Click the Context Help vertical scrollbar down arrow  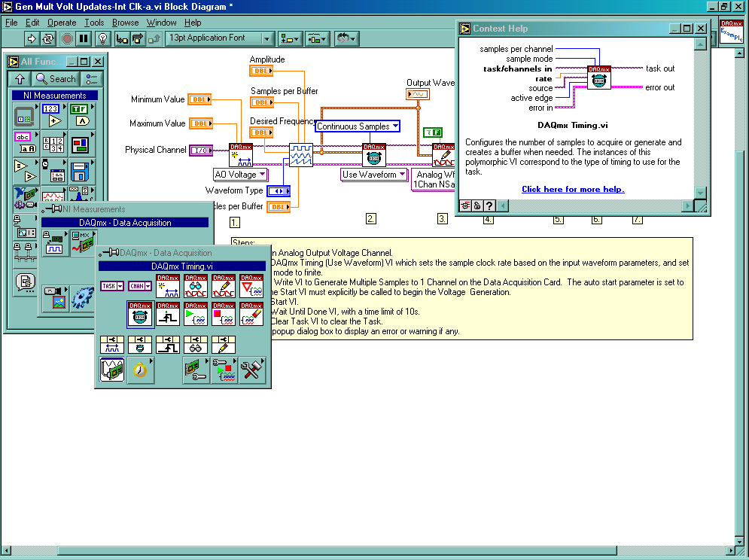pos(700,193)
